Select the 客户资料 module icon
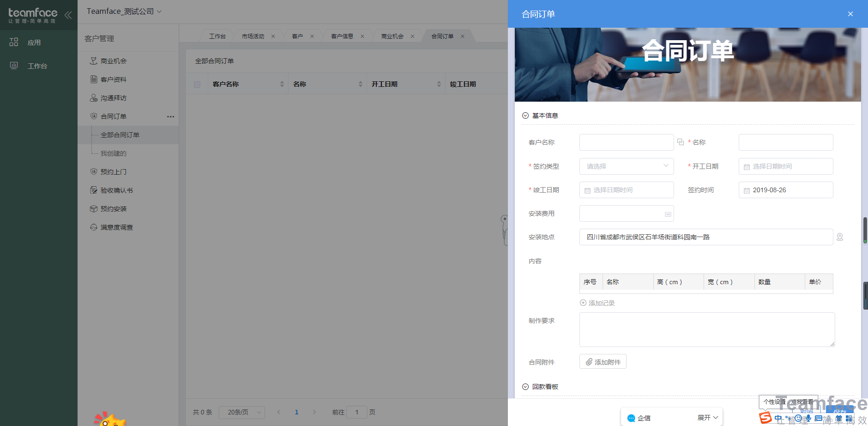 tap(94, 79)
